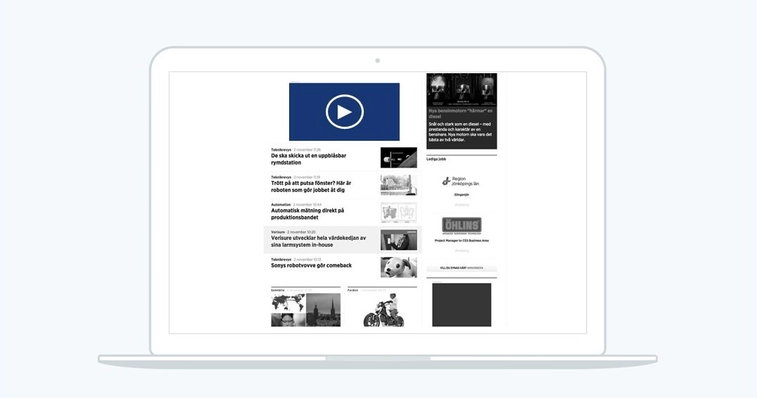This screenshot has width=757, height=398.
Task: Click category label above the Sony robotvovve headline
Action: pos(281,259)
